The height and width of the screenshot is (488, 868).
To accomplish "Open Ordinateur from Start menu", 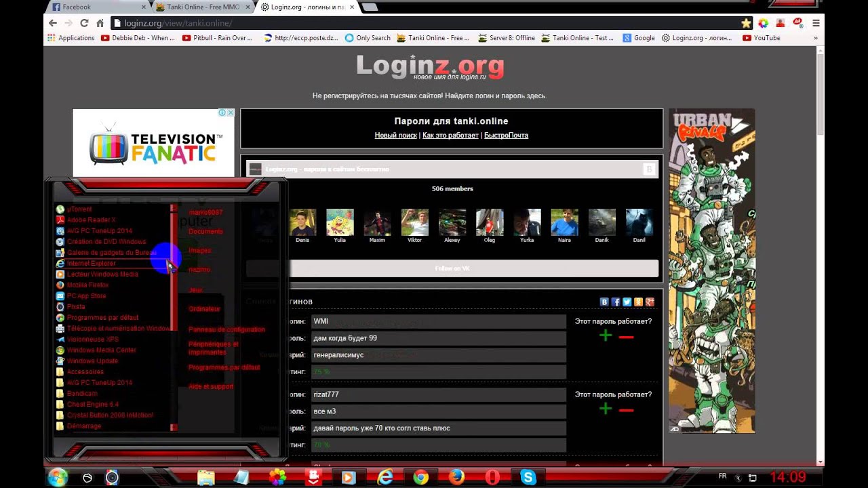I will [204, 309].
